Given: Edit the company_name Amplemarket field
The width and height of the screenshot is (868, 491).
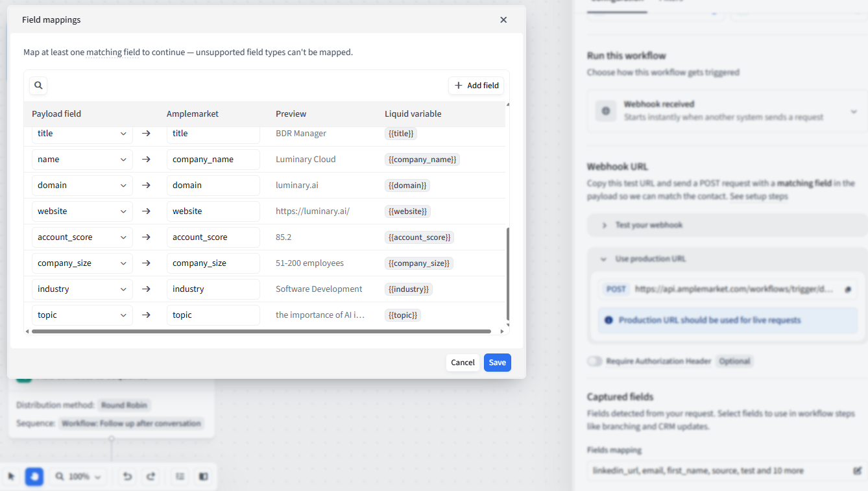Looking at the screenshot, I should point(213,160).
